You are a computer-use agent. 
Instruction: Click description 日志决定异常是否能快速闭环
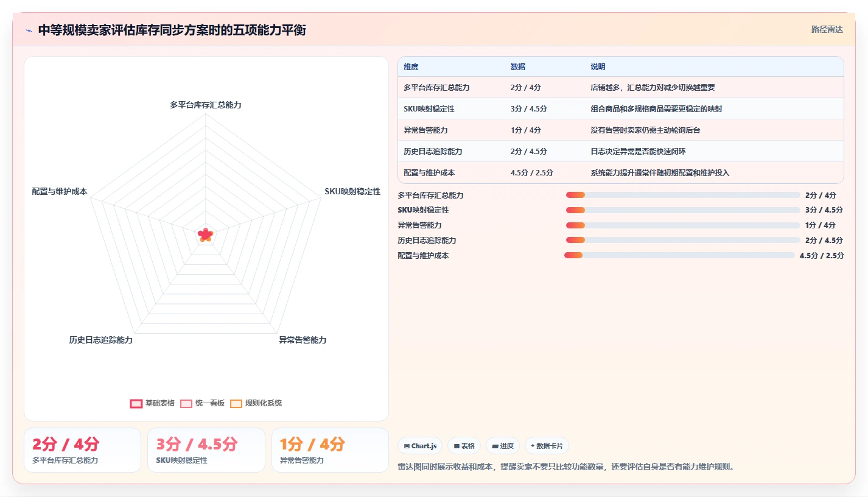638,152
